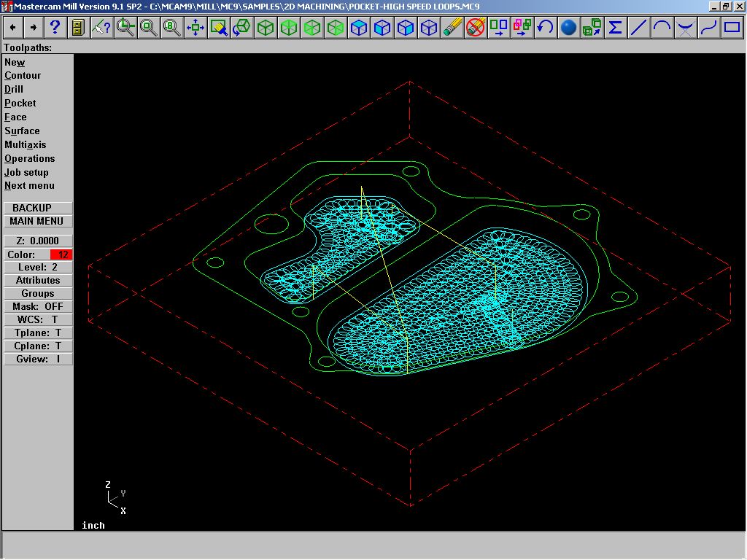
Task: Choose Contour toolpath menu item
Action: point(23,76)
